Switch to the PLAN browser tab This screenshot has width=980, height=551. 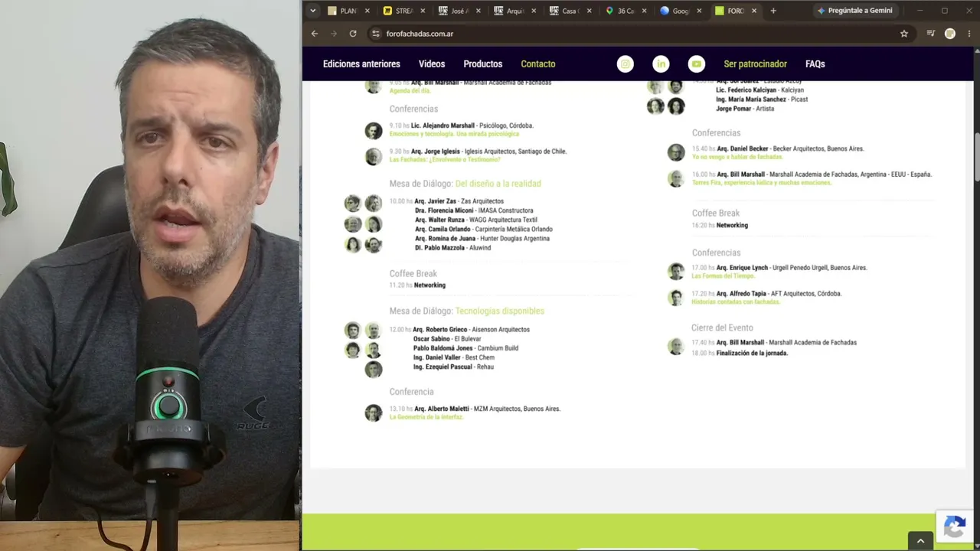(348, 11)
